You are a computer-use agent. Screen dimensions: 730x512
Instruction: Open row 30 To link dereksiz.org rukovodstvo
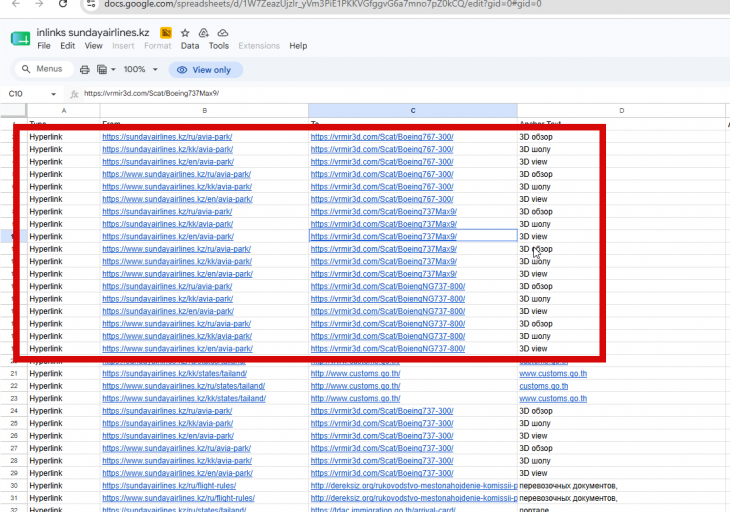pos(413,485)
